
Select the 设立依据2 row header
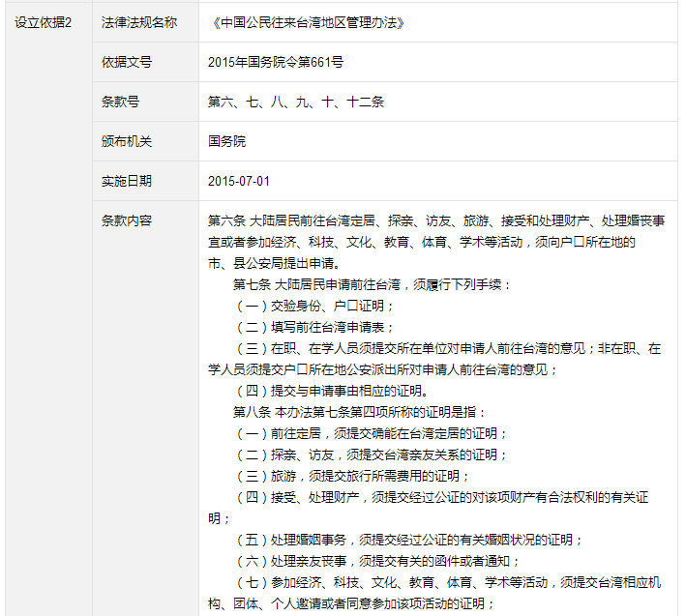pyautogui.click(x=43, y=22)
